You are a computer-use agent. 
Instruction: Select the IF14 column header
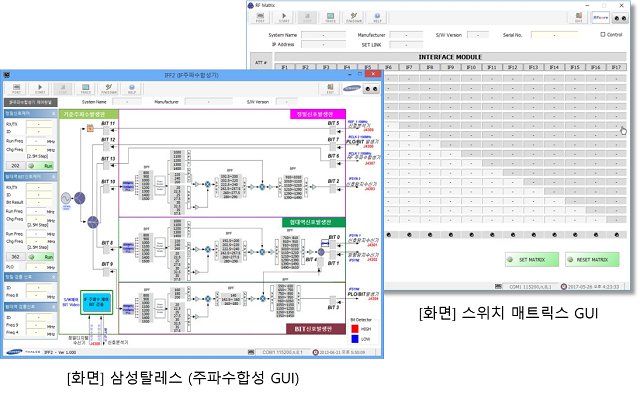554,67
